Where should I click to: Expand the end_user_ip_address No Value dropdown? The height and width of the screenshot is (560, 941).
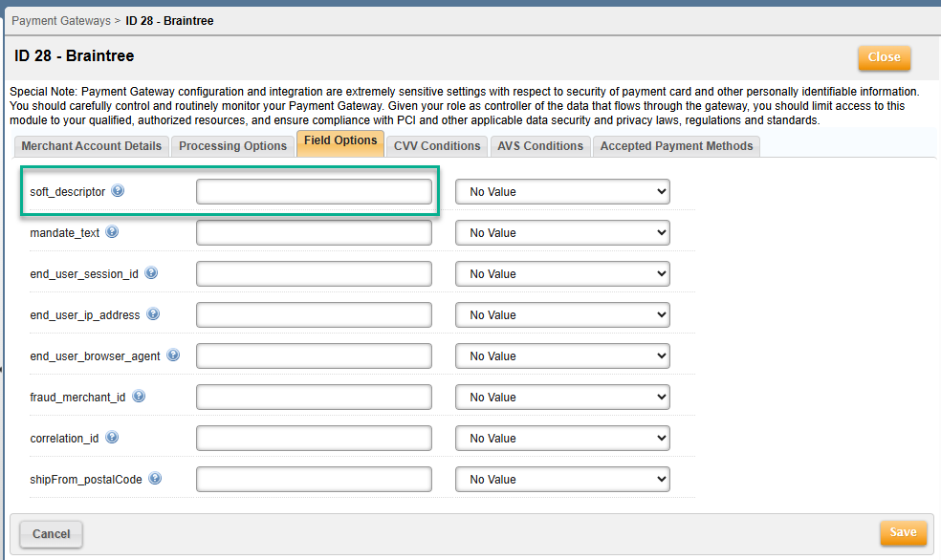coord(562,314)
